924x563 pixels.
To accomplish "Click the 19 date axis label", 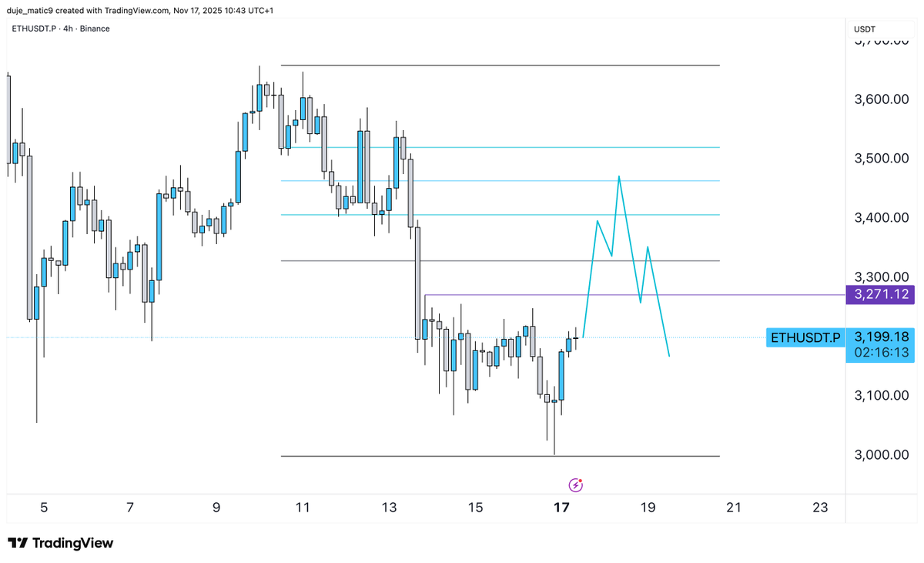I will point(648,507).
